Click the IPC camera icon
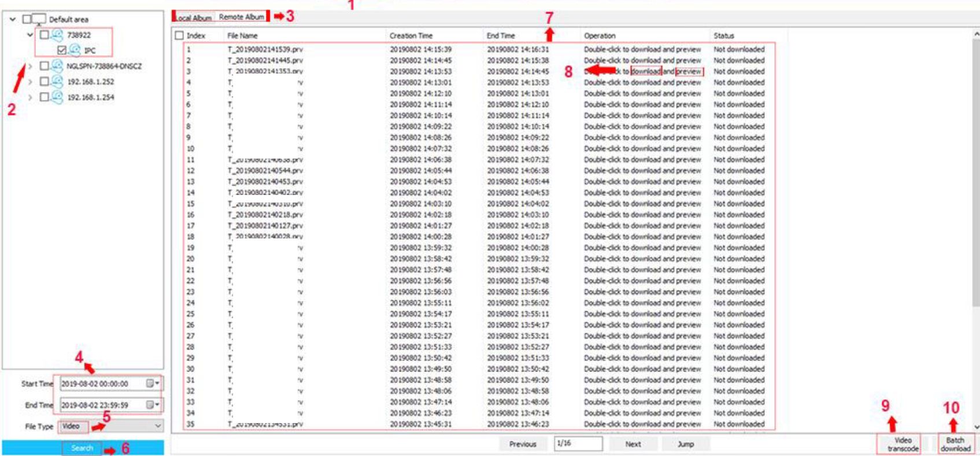This screenshot has width=980, height=456. (75, 50)
